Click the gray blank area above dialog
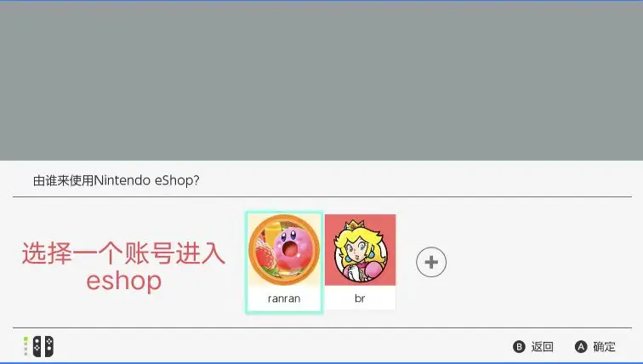The image size is (643, 364). pyautogui.click(x=321, y=81)
